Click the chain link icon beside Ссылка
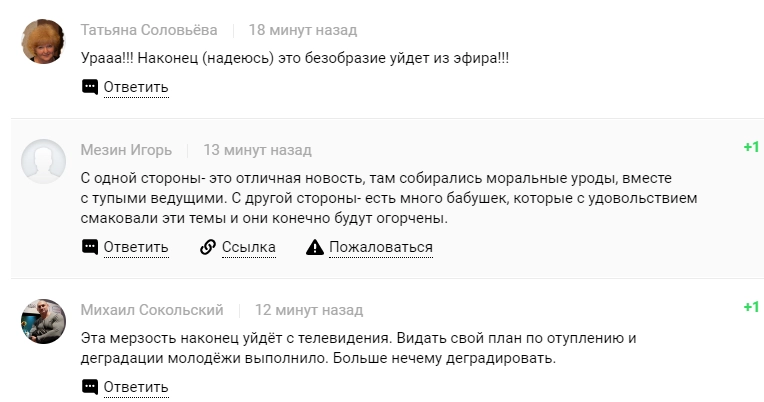The height and width of the screenshot is (402, 764). point(208,247)
